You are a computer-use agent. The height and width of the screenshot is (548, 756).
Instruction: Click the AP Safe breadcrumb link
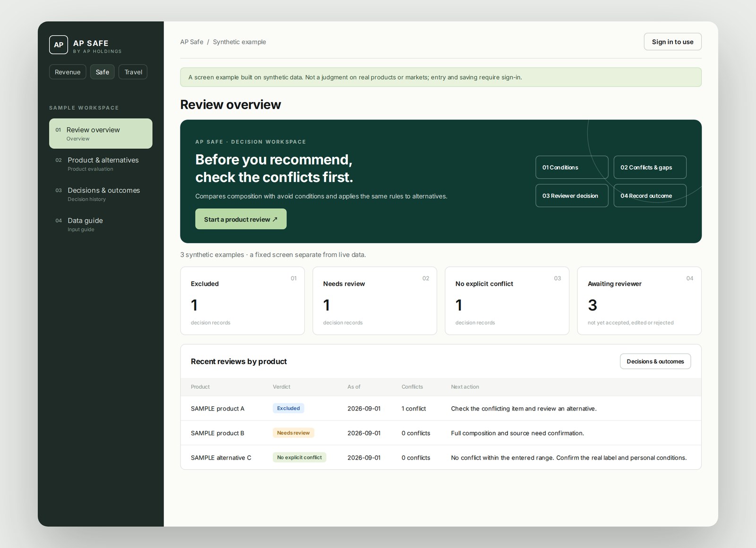tap(192, 42)
